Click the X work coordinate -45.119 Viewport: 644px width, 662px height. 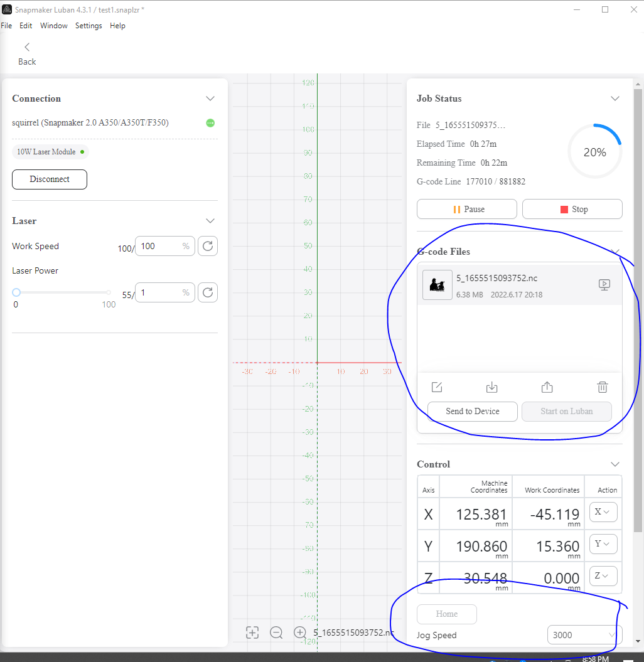(554, 515)
